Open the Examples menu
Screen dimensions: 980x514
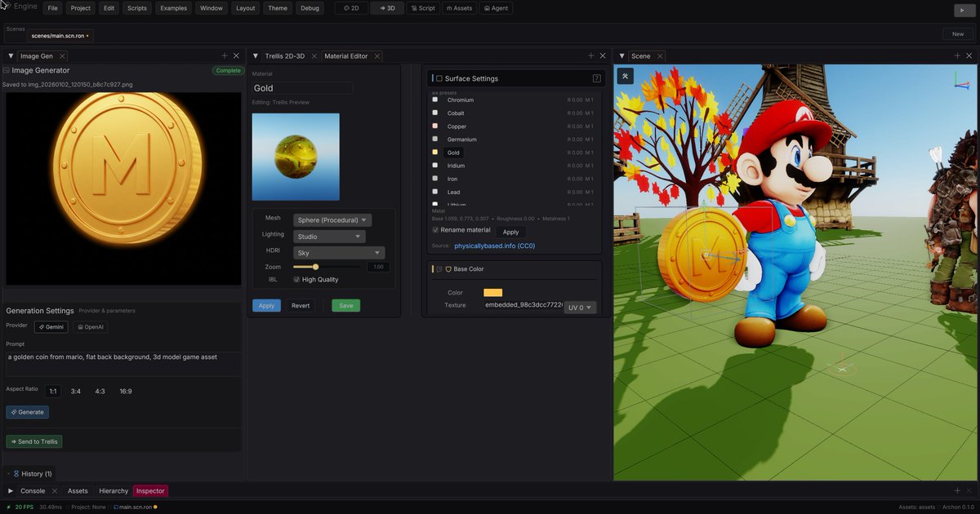(173, 8)
